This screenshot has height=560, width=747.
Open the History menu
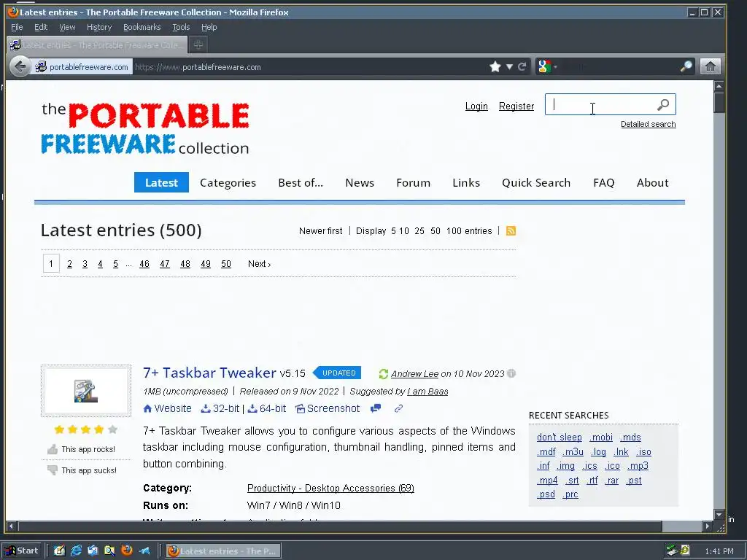click(x=99, y=27)
